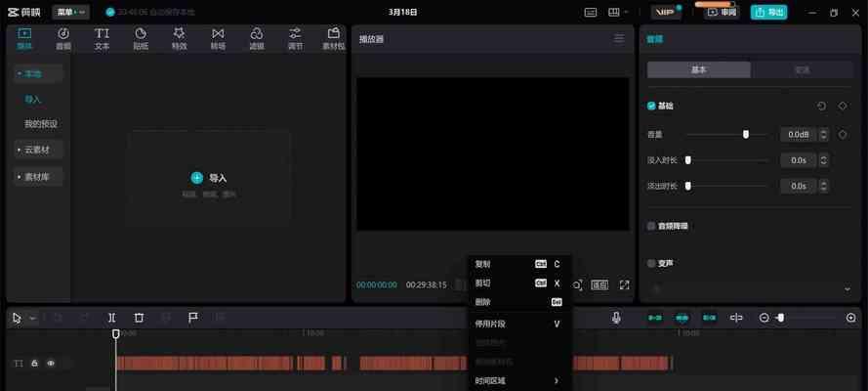Click the 淡出时长 slider handle
Viewport: 868px width, 391px height.
pyautogui.click(x=688, y=186)
